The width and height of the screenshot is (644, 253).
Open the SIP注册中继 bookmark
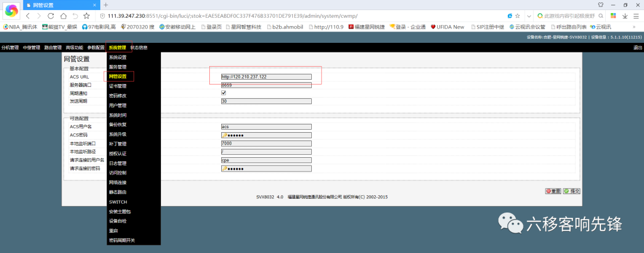[x=487, y=27]
